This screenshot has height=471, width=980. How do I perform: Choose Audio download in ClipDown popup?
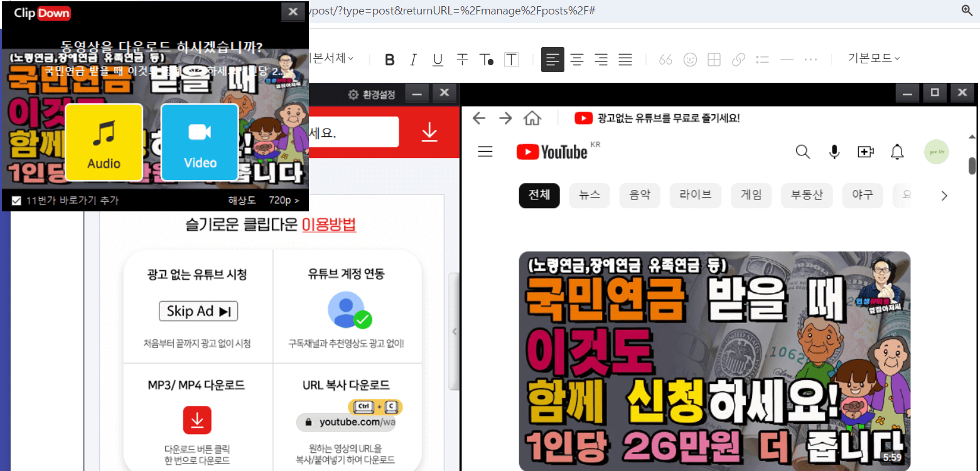pyautogui.click(x=104, y=142)
